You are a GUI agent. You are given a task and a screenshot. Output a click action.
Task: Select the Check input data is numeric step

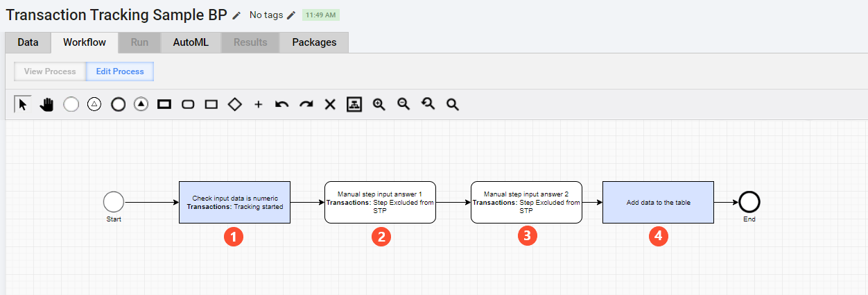pos(235,202)
